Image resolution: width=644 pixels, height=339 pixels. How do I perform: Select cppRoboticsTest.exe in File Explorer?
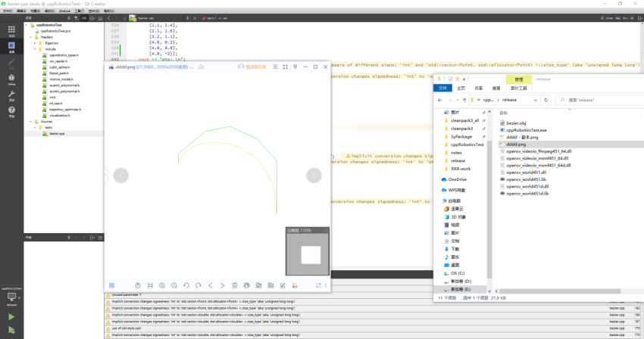coord(526,129)
